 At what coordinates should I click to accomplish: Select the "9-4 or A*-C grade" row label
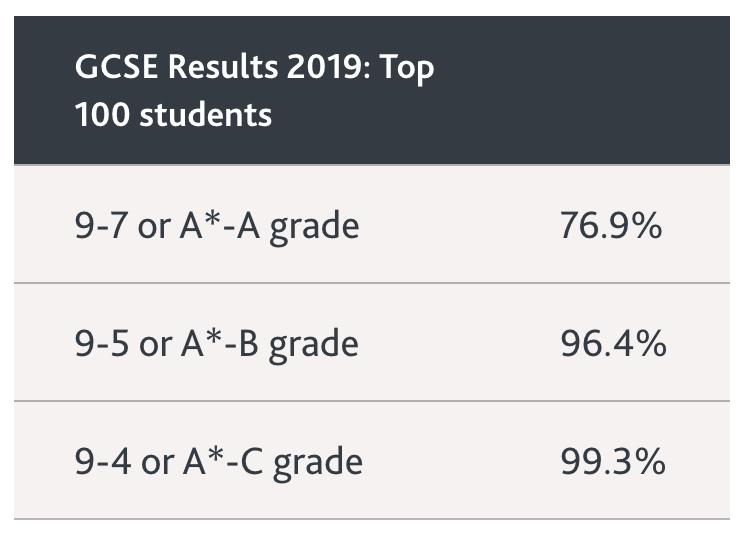pyautogui.click(x=218, y=462)
